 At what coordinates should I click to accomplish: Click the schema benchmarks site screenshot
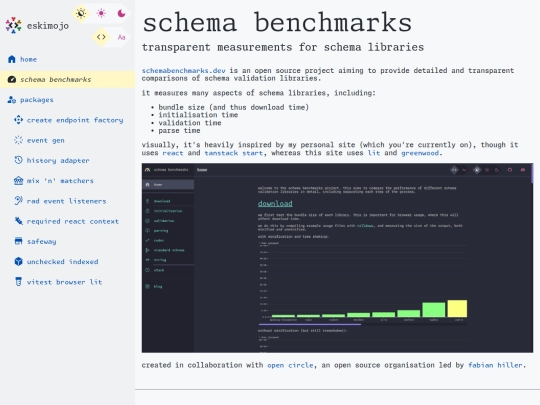pyautogui.click(x=337, y=258)
